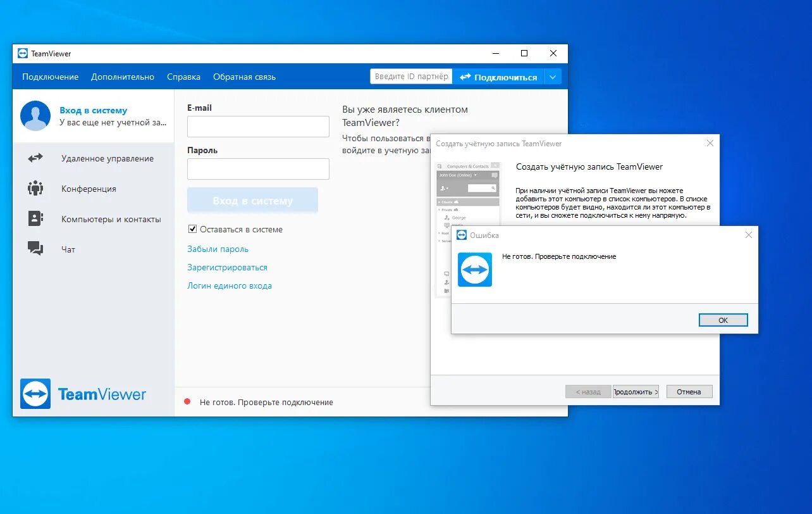
Task: Select Конференция in the sidebar
Action: (x=94, y=189)
